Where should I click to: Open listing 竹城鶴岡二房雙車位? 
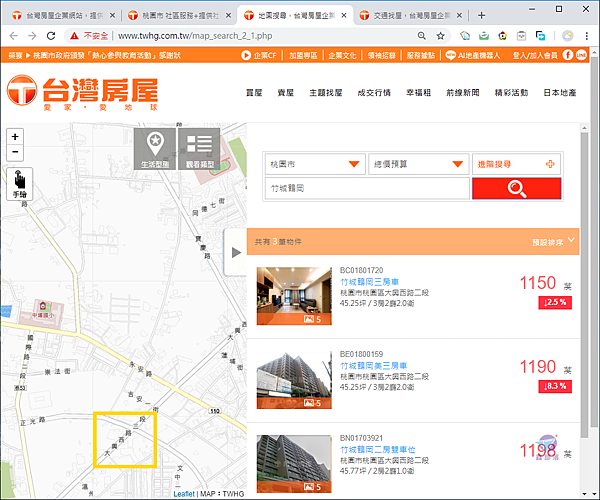(x=378, y=450)
